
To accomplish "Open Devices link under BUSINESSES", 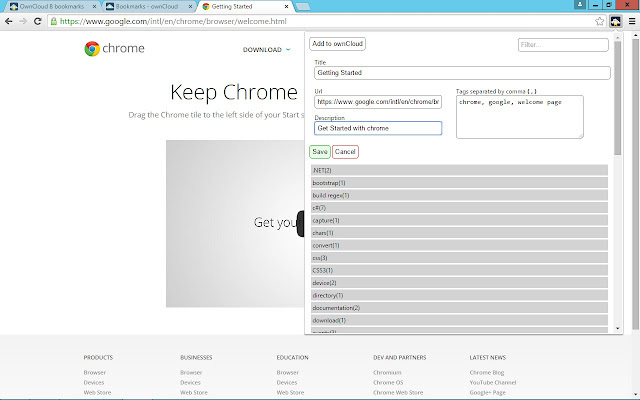I will (190, 382).
